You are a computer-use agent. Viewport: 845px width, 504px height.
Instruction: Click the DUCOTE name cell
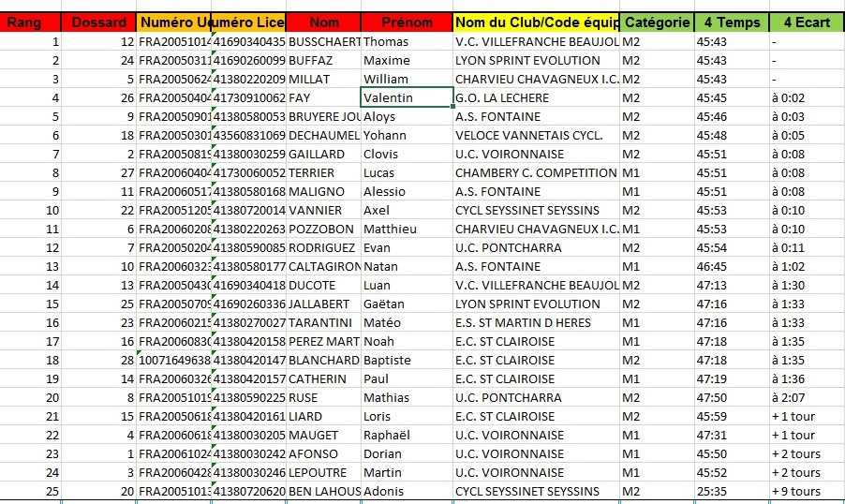point(323,285)
